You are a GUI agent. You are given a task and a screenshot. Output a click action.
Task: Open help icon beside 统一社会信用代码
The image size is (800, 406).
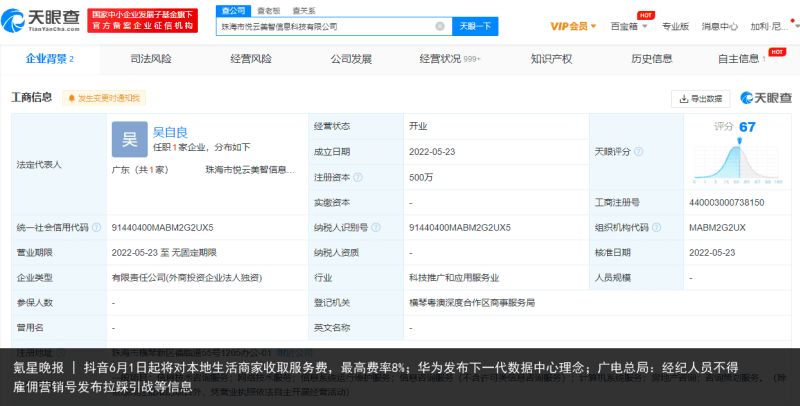pos(96,227)
